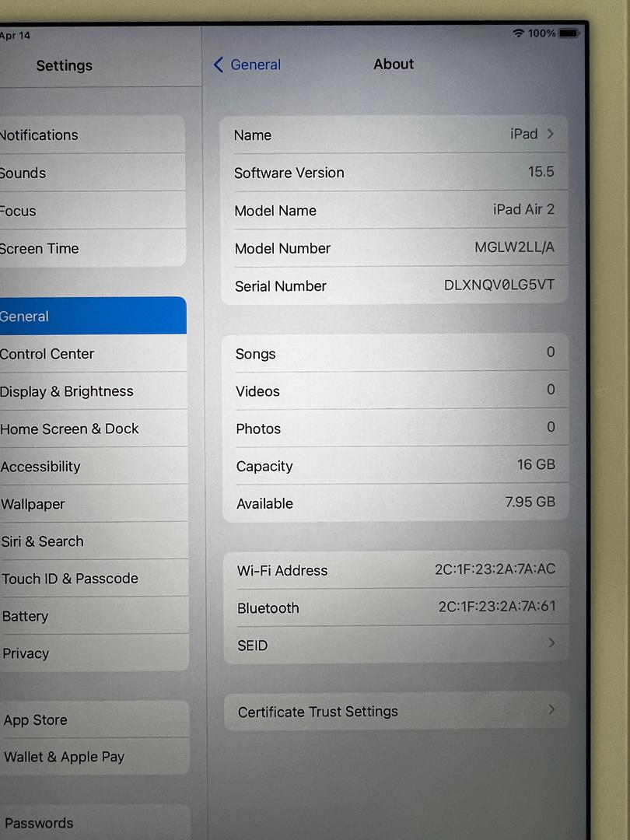Open Certificate Trust Settings chevron
Screen dimensions: 630x840
coord(551,709)
